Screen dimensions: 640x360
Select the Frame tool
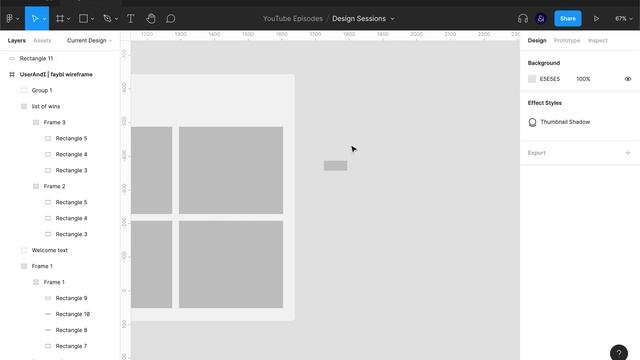[60, 18]
